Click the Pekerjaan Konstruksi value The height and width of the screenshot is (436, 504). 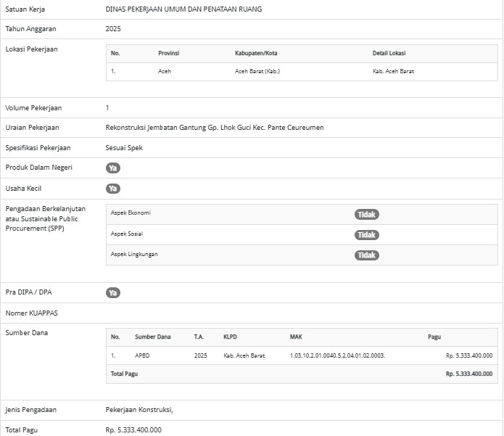[139, 410]
